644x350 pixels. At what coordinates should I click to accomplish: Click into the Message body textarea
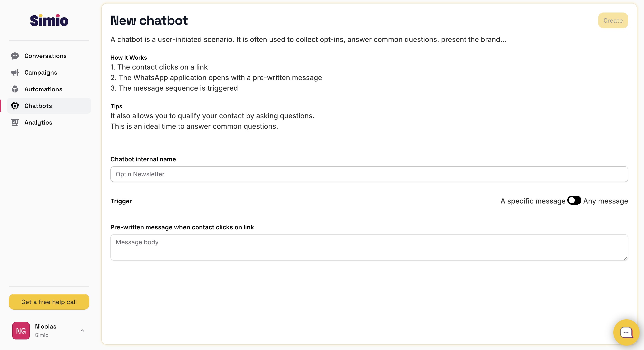point(369,247)
